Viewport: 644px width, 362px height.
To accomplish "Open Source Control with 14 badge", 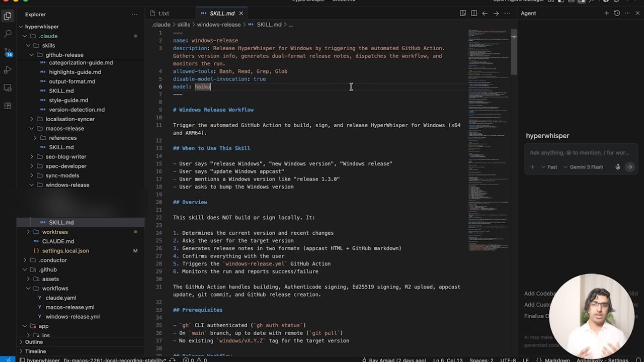I will [8, 52].
